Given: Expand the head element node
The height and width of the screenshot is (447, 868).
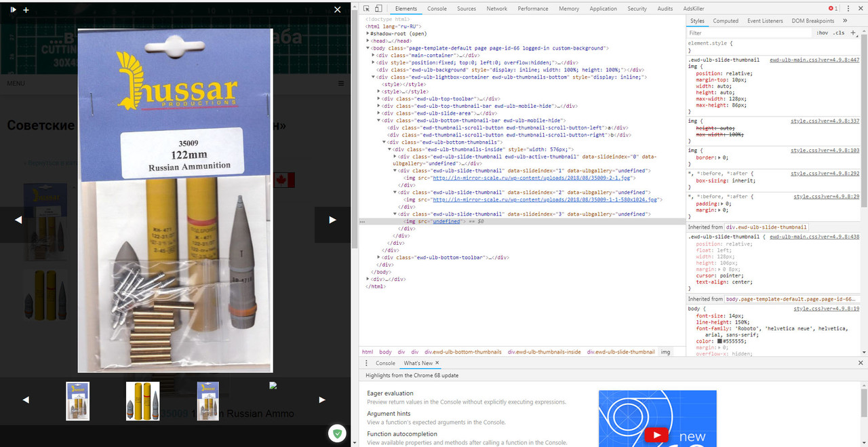Looking at the screenshot, I should coord(368,41).
